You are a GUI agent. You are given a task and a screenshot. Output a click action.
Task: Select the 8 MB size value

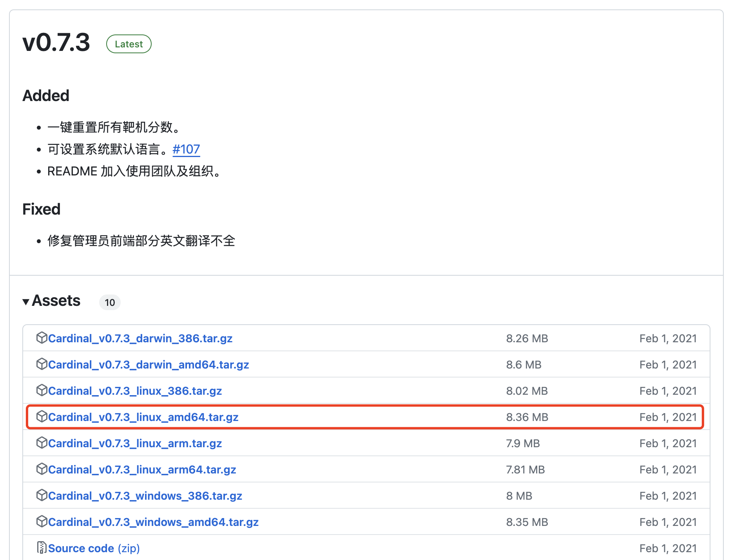(519, 496)
